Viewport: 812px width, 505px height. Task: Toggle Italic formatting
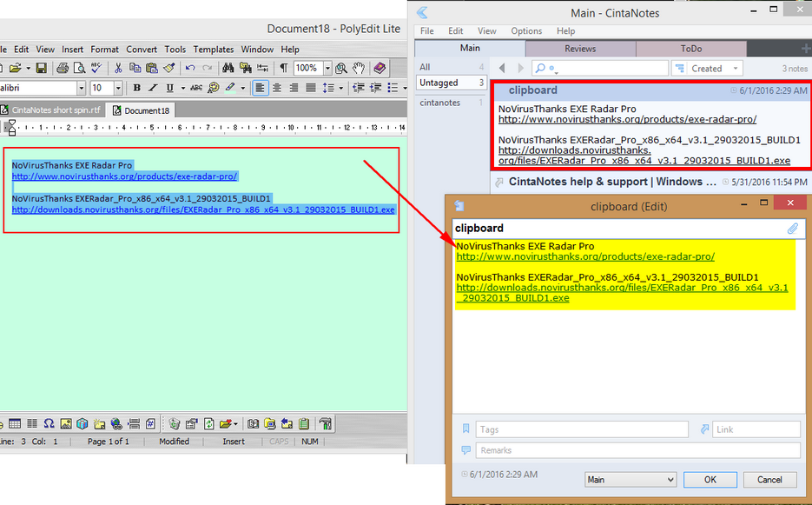[153, 88]
